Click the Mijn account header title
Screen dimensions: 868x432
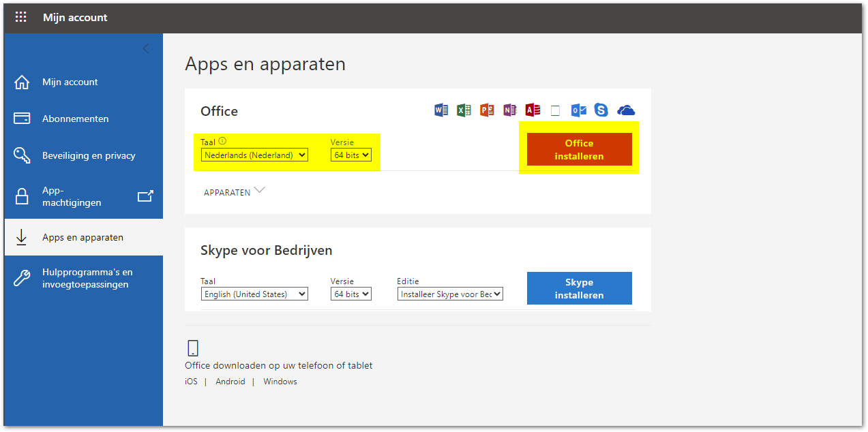(x=75, y=18)
